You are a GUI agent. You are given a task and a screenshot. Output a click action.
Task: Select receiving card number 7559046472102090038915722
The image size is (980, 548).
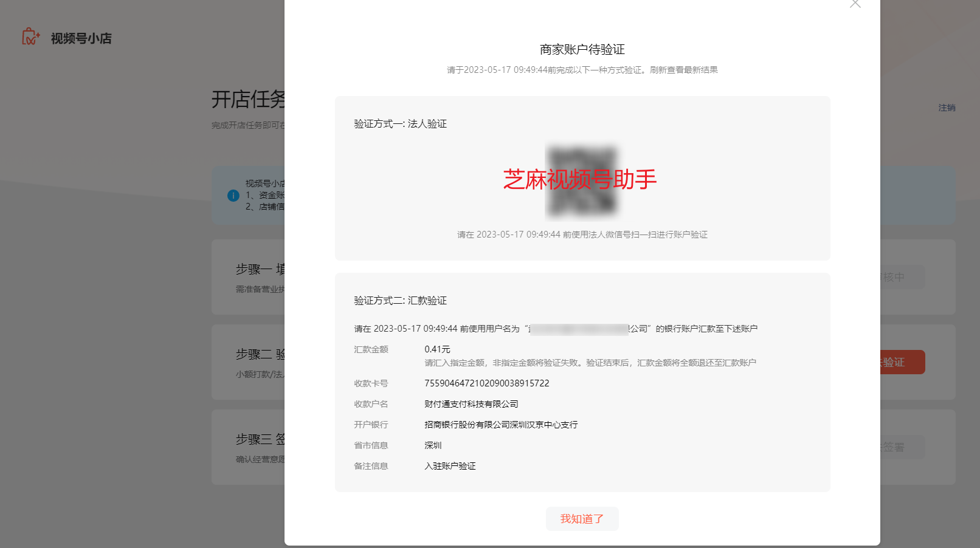486,383
